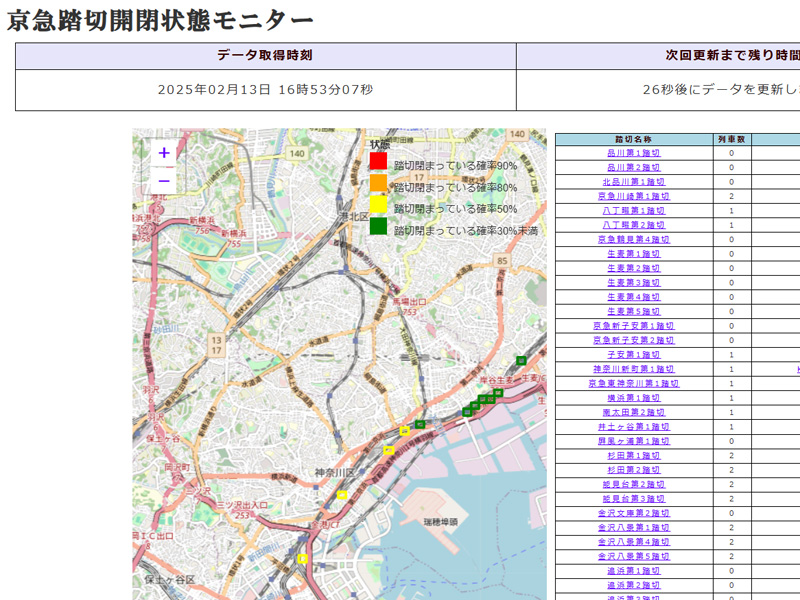Click the 踏切閉まっている確率30%未満 legend label

(x=466, y=231)
